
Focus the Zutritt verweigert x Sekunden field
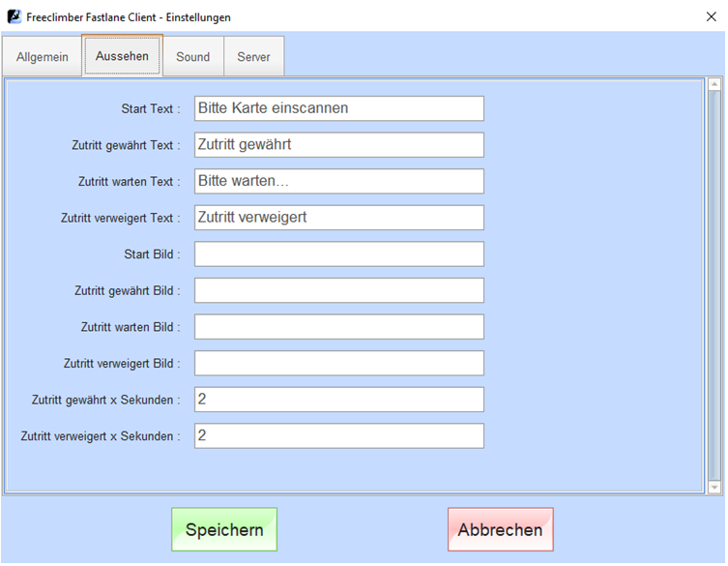click(x=338, y=435)
